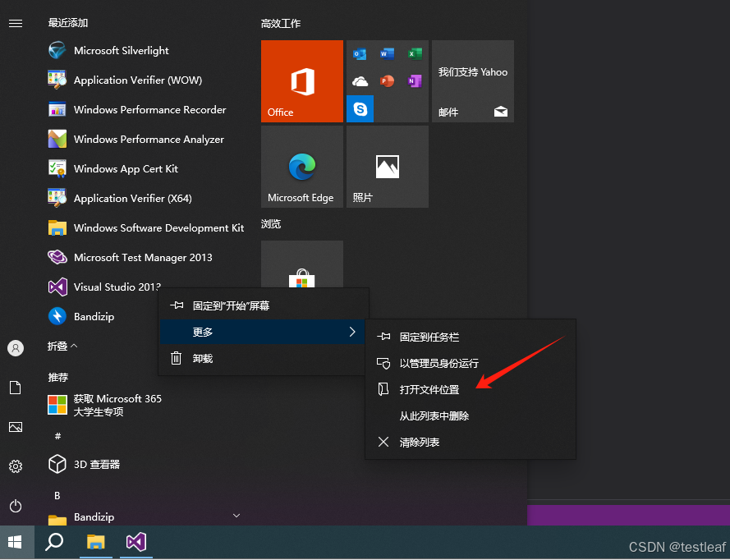Open the user account icon in sidebar
Image resolution: width=730 pixels, height=560 pixels.
[16, 347]
